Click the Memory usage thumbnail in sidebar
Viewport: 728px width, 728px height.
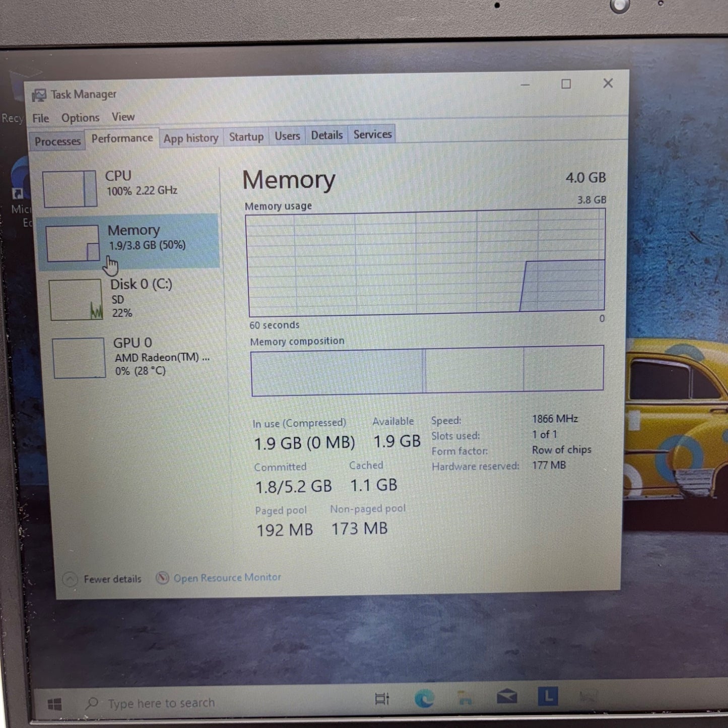(73, 243)
